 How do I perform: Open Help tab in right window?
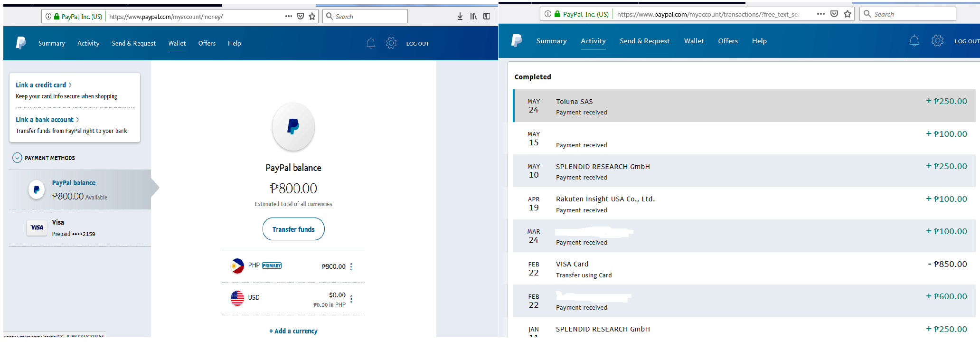759,41
